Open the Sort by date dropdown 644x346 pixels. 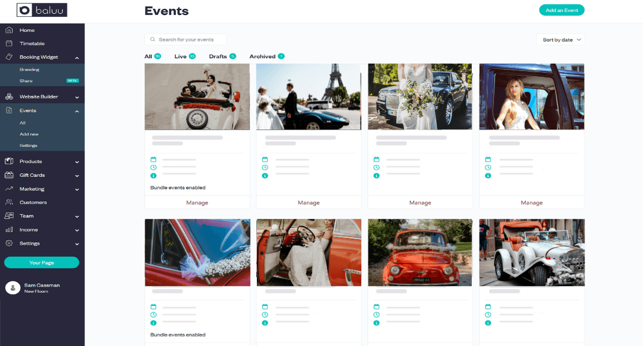[560, 40]
